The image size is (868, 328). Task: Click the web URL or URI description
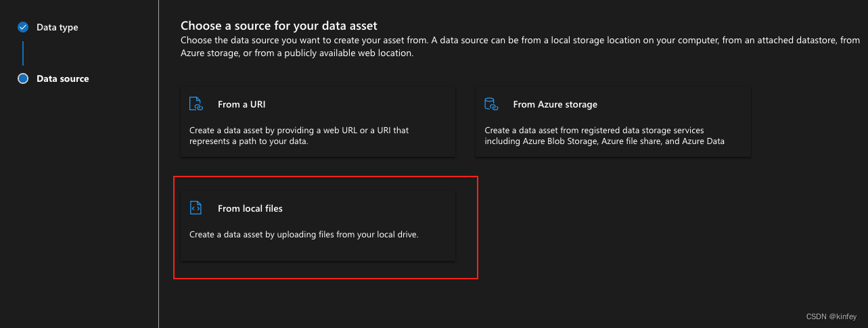click(x=299, y=135)
